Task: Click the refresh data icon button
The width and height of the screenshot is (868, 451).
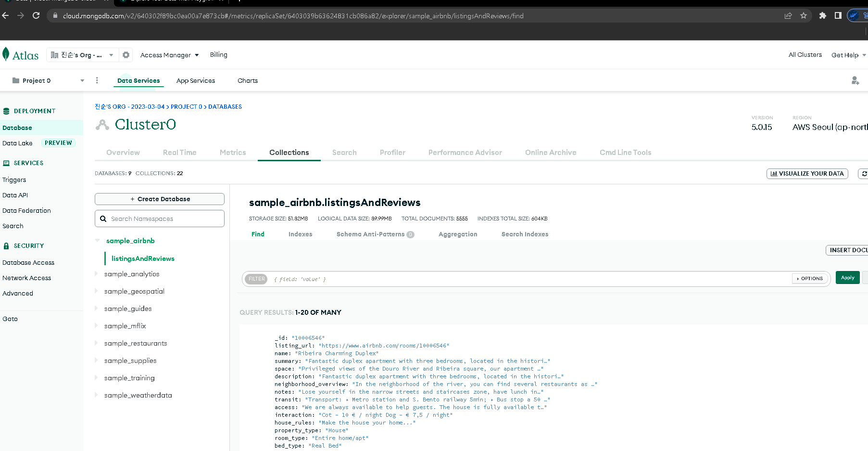Action: click(864, 174)
